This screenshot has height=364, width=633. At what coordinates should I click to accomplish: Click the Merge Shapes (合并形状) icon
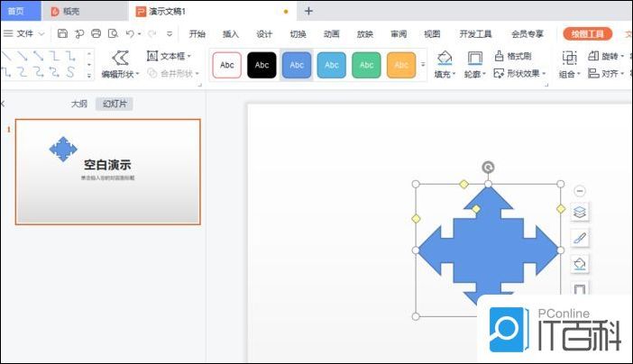point(151,73)
